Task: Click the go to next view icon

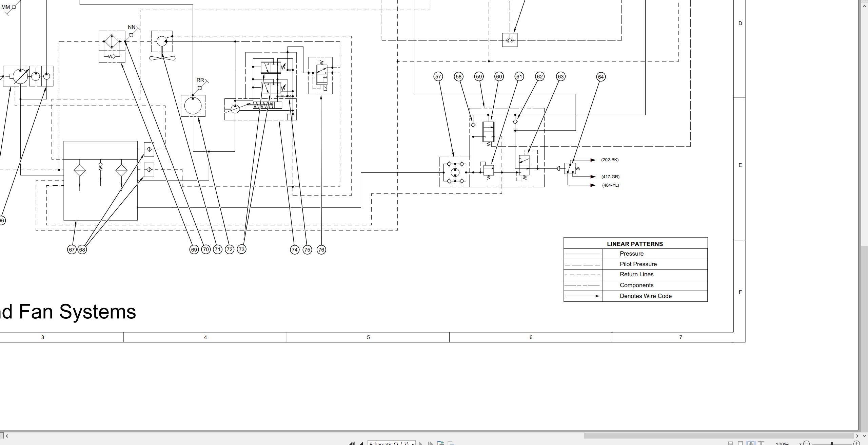Action: 451,443
